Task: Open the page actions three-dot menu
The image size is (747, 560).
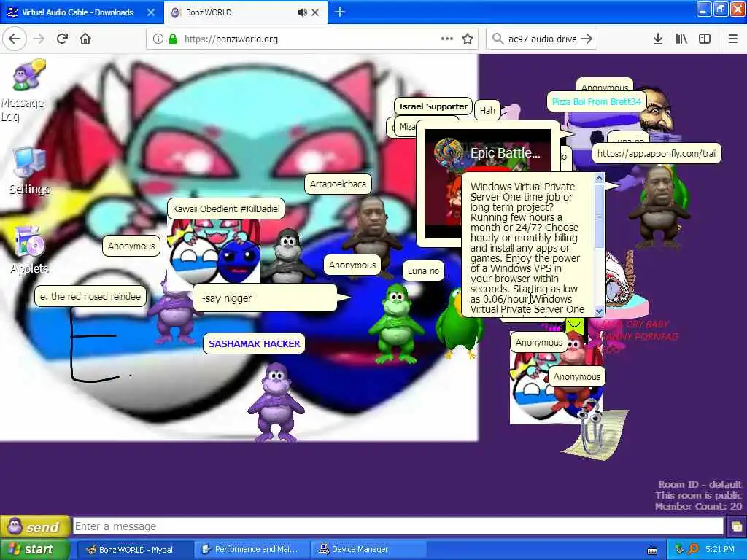Action: [447, 39]
